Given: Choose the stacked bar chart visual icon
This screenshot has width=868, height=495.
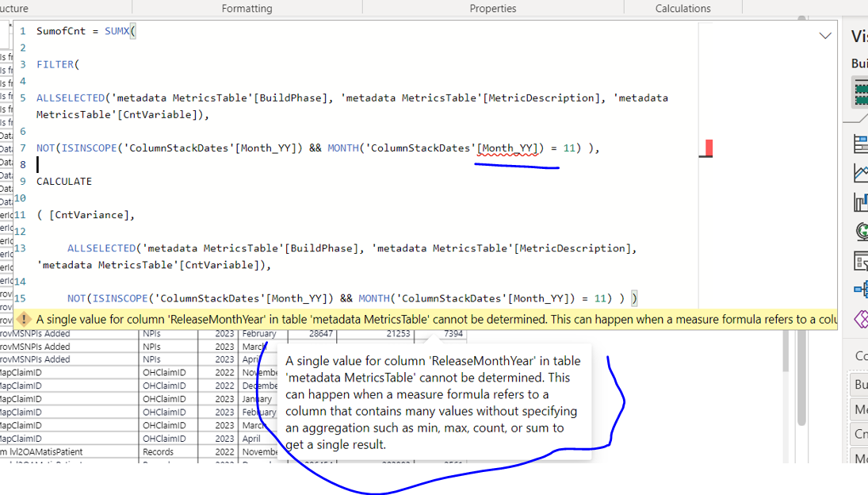Looking at the screenshot, I should coord(862,144).
